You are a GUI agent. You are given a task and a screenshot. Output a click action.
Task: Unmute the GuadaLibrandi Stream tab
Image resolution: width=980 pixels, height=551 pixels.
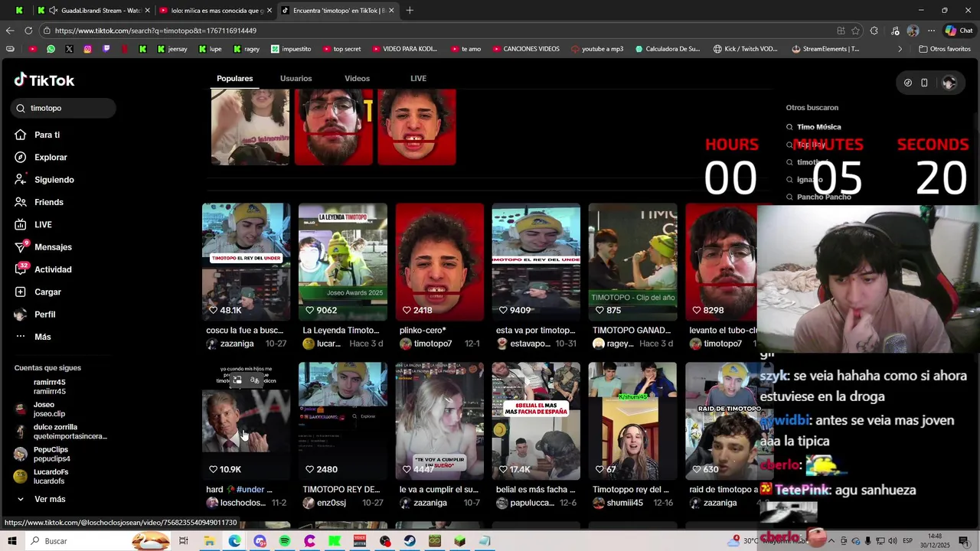pos(53,11)
